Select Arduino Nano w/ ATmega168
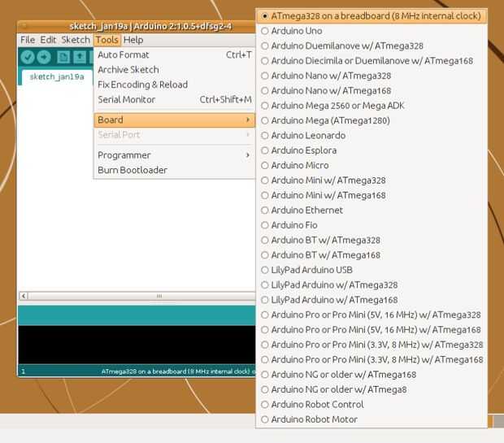 (371, 91)
